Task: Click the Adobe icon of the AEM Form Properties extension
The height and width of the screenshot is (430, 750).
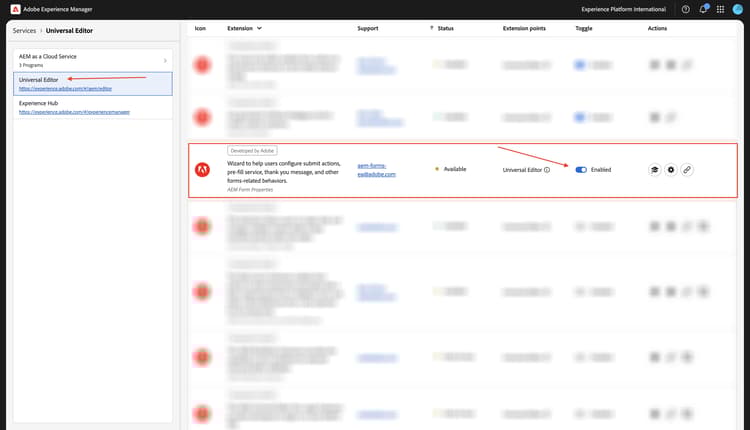Action: [202, 169]
